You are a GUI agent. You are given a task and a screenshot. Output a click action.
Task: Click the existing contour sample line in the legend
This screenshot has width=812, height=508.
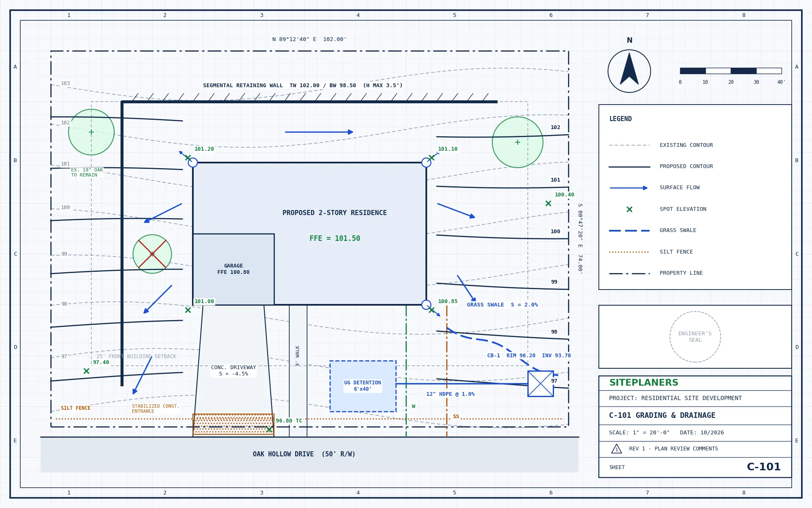629,145
